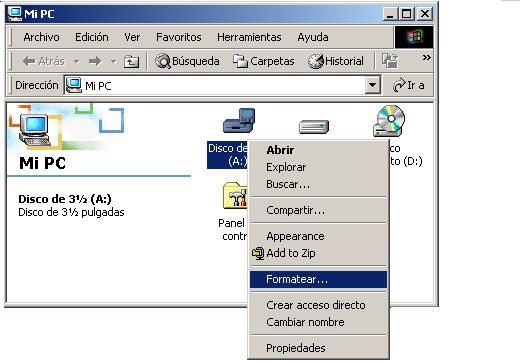The image size is (520, 361).
Task: Choose Formatear... in the context menu
Action: (x=318, y=279)
